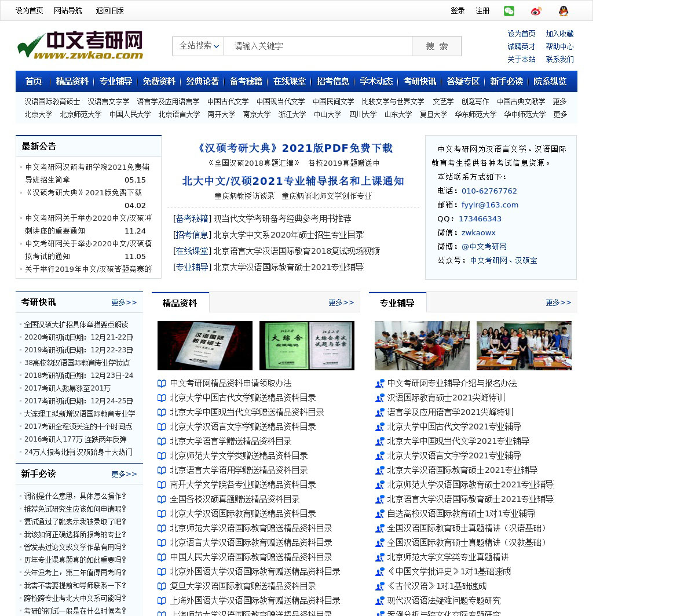
Task: Open the classroom students studying photo
Action: point(422,345)
